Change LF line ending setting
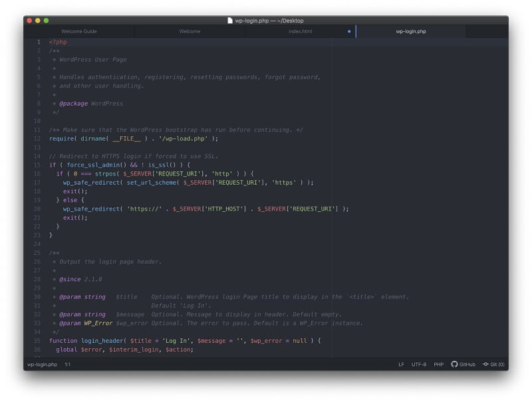This screenshot has width=532, height=402. (401, 364)
